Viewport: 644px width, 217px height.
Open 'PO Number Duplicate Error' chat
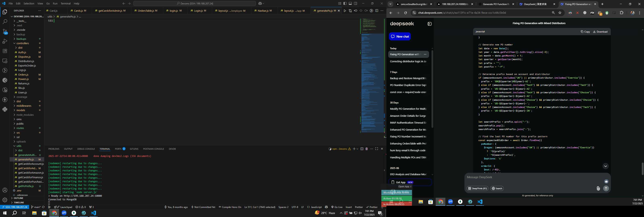[408, 85]
